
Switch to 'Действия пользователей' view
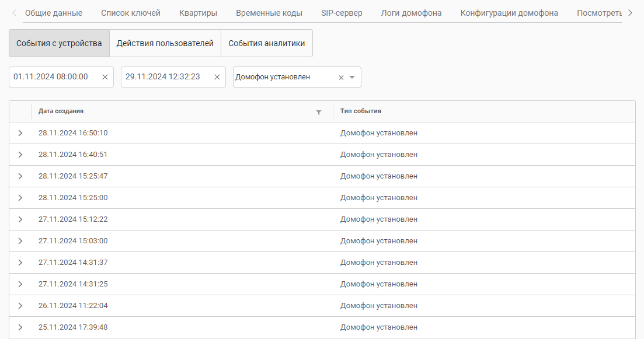165,43
